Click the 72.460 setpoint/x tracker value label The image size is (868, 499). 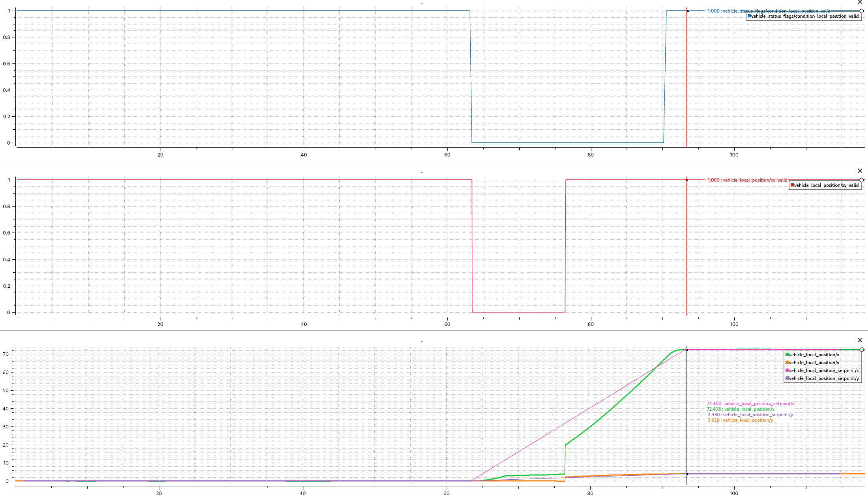click(750, 404)
